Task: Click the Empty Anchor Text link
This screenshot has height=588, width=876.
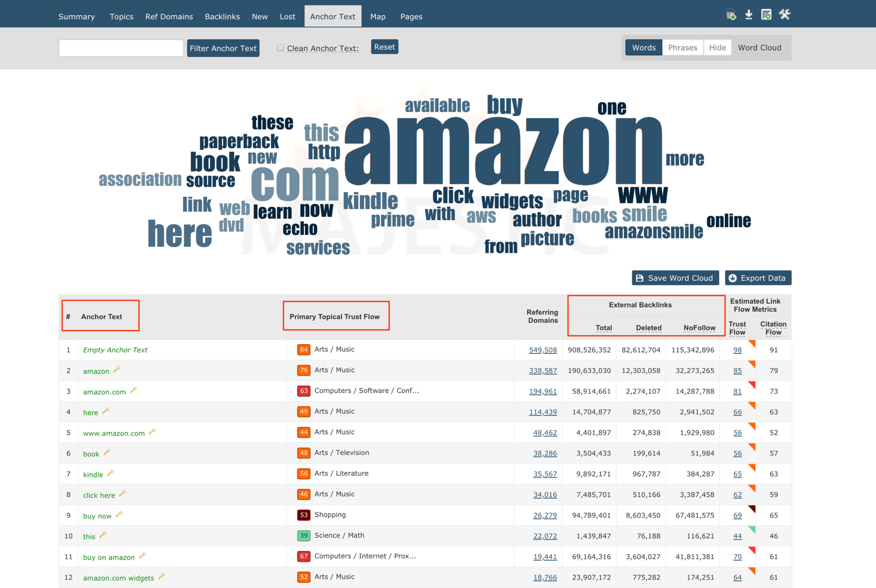Action: (115, 350)
